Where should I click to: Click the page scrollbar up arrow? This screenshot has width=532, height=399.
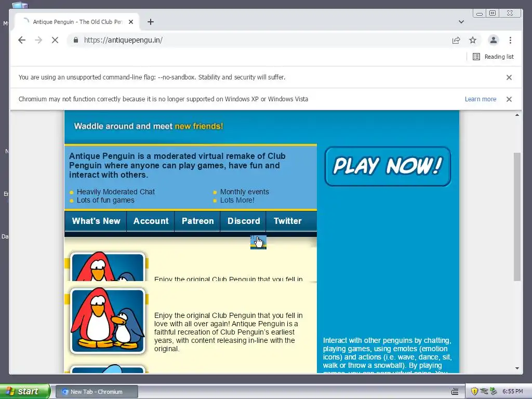[x=517, y=115]
